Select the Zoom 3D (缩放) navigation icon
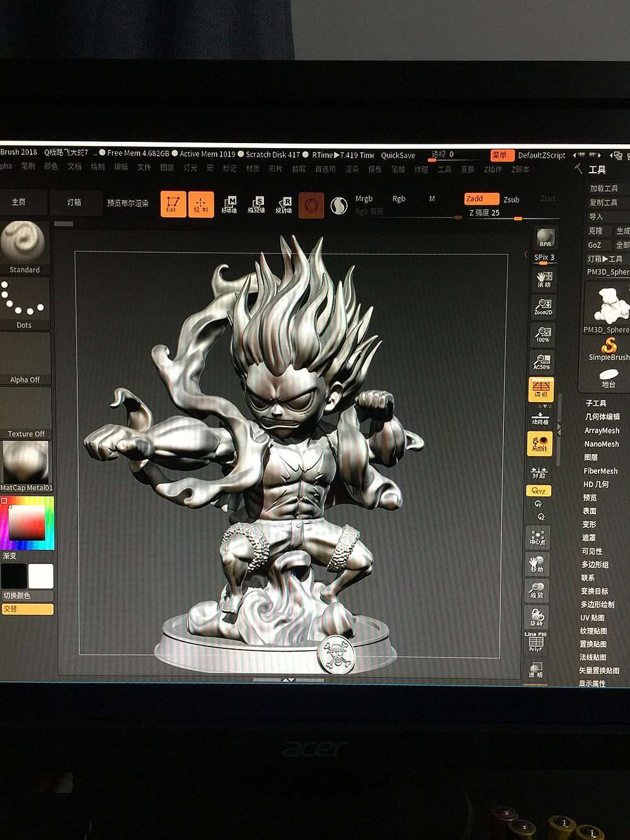The width and height of the screenshot is (630, 840). point(536,590)
